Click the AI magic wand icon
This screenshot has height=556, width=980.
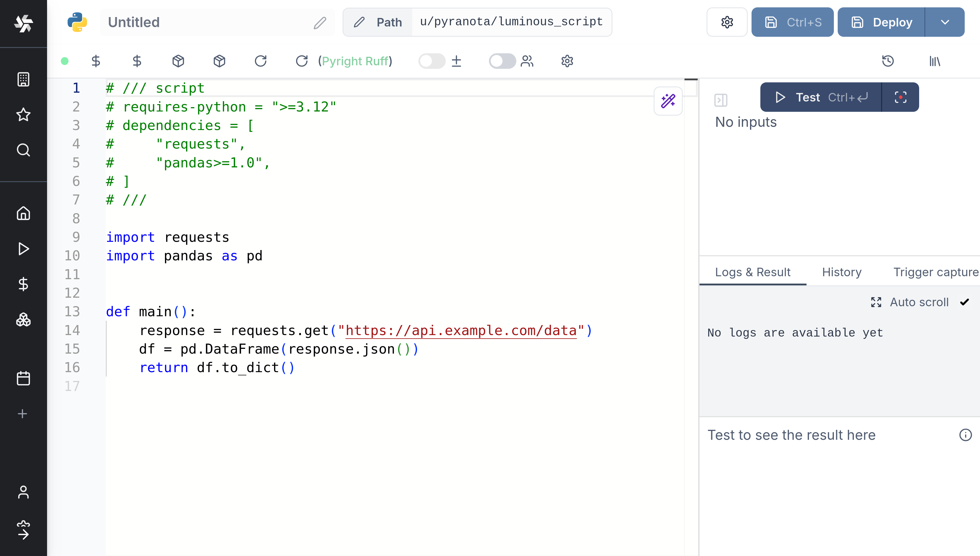(x=668, y=101)
